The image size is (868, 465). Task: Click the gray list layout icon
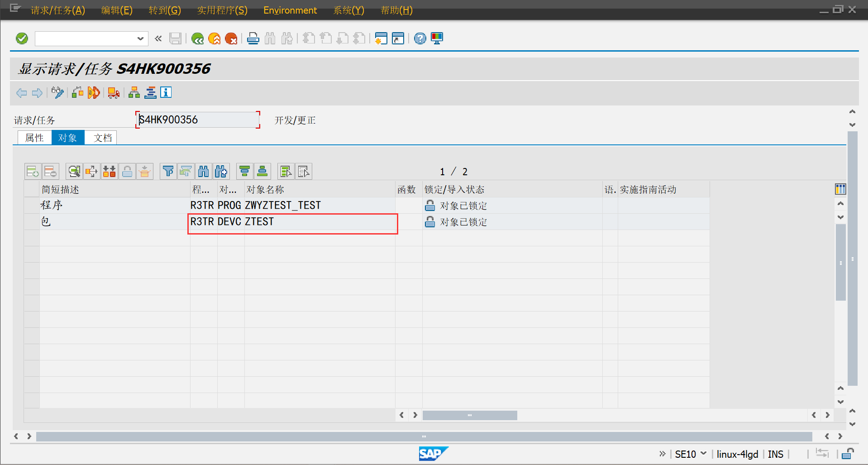[304, 172]
